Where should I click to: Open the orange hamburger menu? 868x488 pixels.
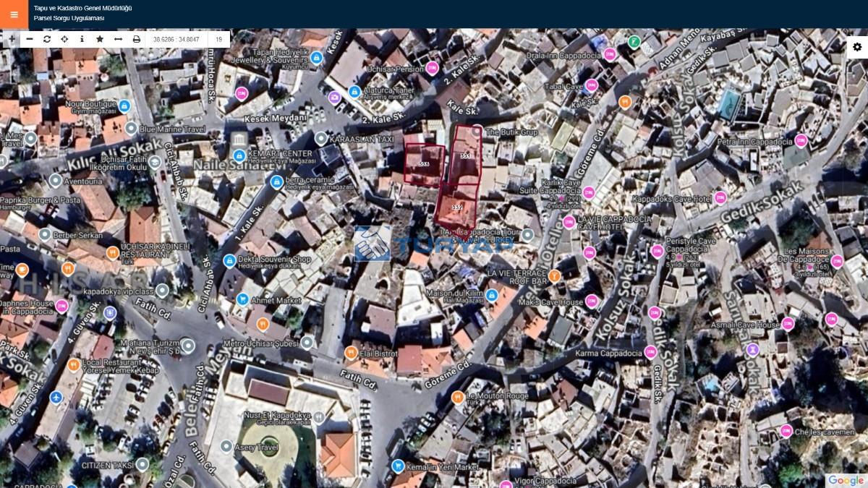[14, 14]
